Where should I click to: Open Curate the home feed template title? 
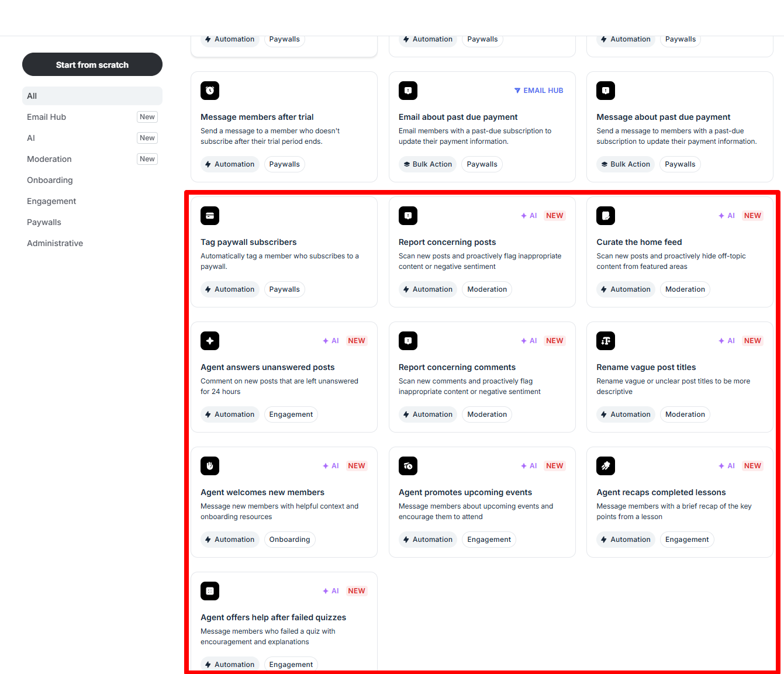coord(639,242)
